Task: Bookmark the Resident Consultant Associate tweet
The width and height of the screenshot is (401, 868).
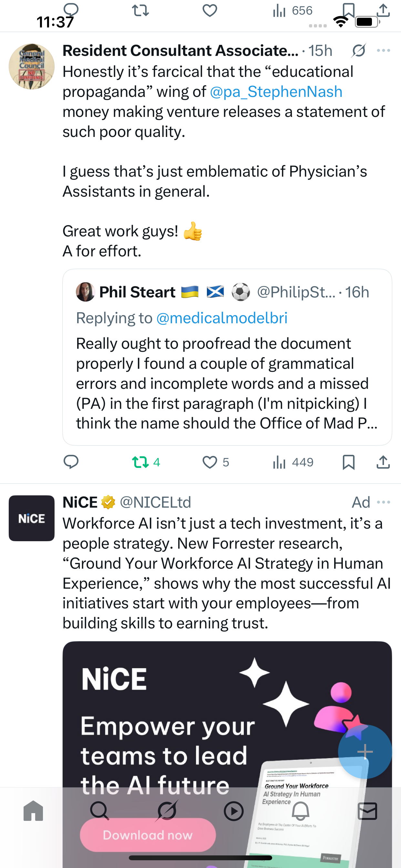Action: [348, 462]
